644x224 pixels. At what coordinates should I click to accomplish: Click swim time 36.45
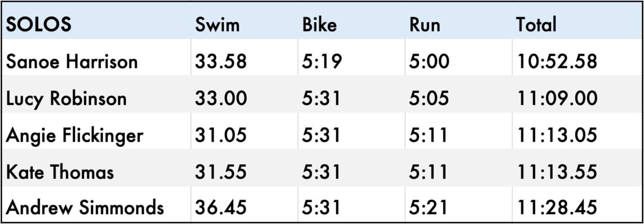[220, 208]
